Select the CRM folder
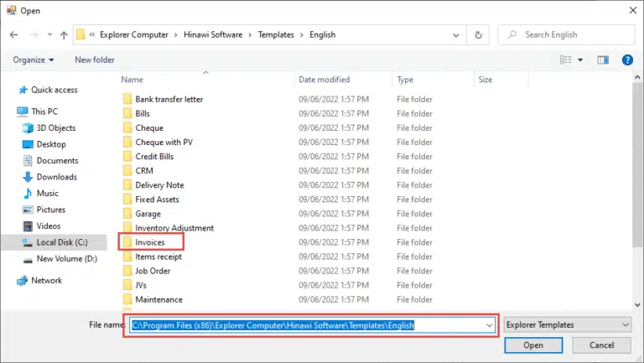This screenshot has width=644, height=363. pos(138,171)
